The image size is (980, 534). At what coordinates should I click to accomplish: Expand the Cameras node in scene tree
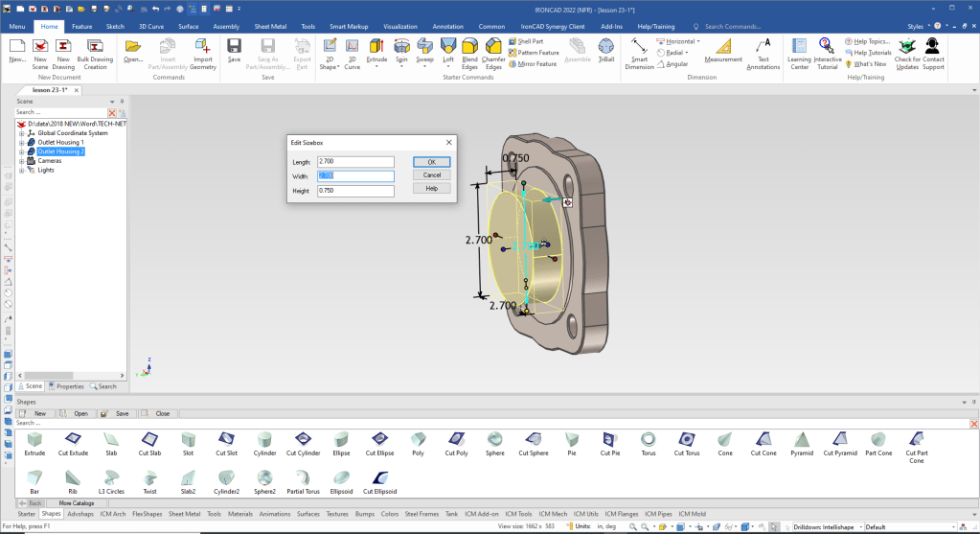click(21, 161)
